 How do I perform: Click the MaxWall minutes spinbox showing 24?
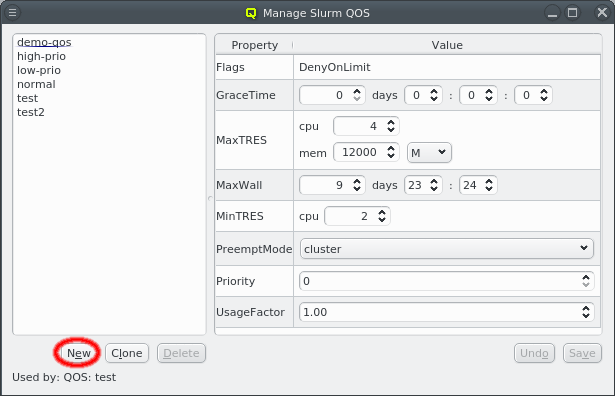(478, 185)
